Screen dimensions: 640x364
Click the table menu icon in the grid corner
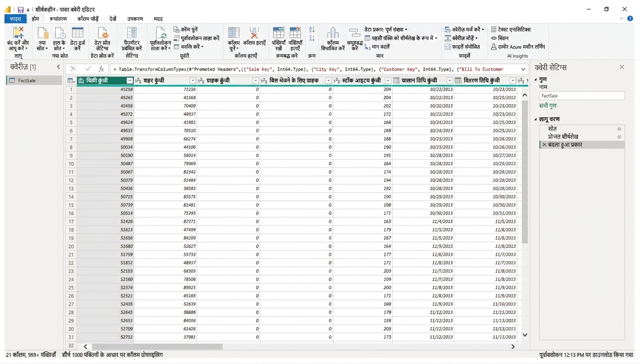coord(71,80)
